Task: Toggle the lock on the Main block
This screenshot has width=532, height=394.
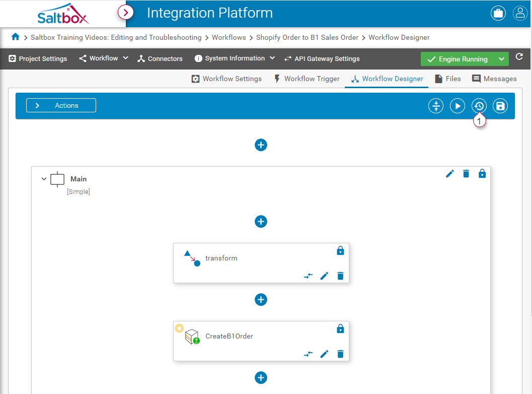Action: click(482, 174)
